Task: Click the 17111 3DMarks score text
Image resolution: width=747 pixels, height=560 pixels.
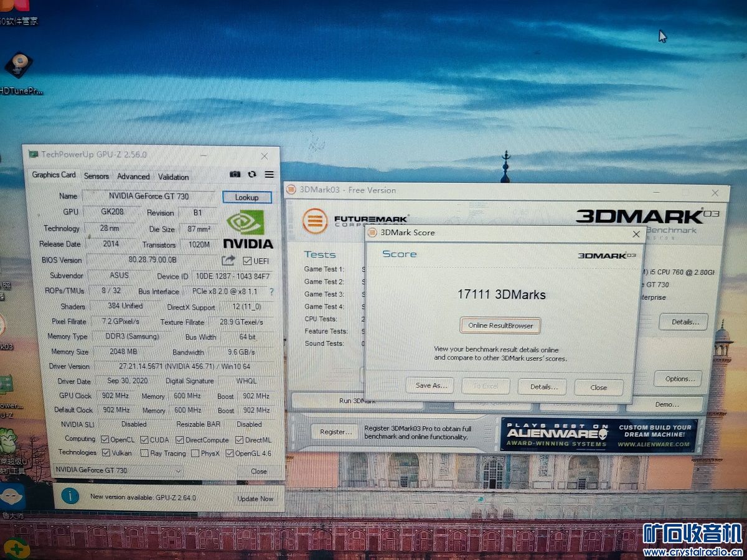Action: [501, 295]
